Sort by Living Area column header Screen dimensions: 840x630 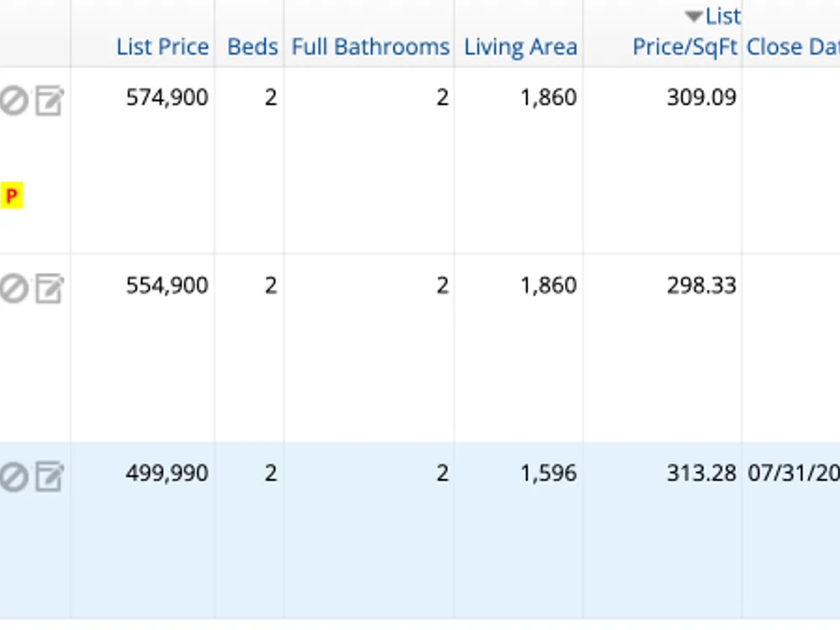[x=521, y=47]
